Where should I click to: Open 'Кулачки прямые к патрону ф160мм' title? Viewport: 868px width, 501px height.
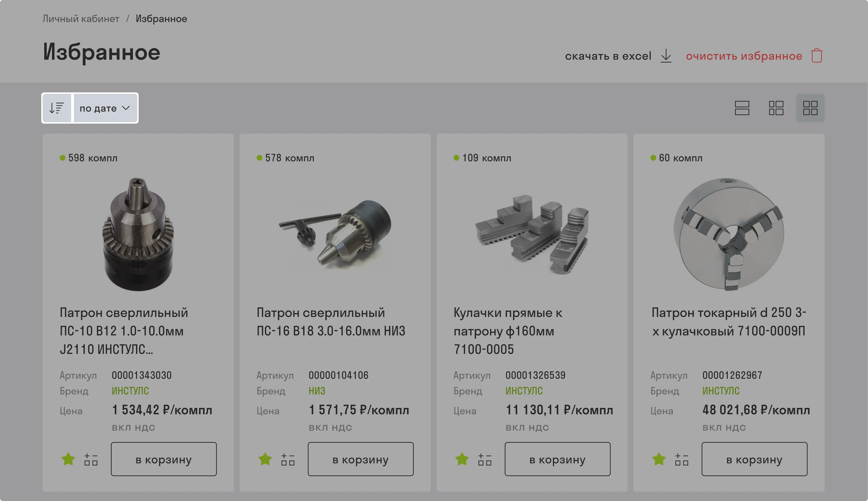pos(508,331)
